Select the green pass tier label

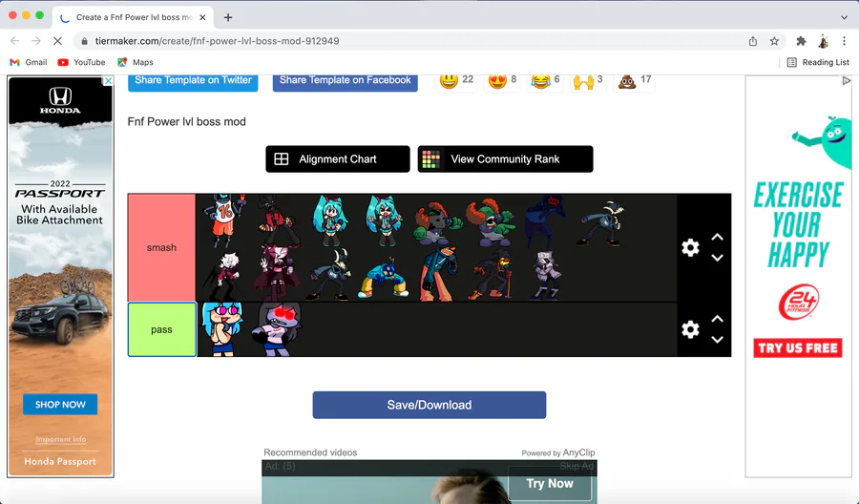coord(161,329)
